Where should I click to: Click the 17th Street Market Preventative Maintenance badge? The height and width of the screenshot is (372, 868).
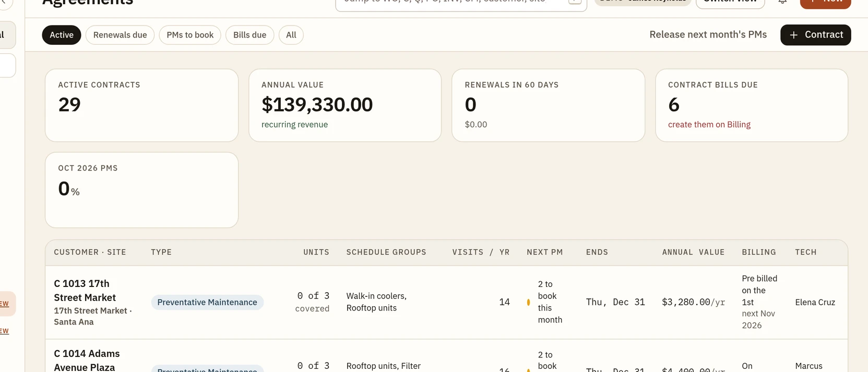207,303
